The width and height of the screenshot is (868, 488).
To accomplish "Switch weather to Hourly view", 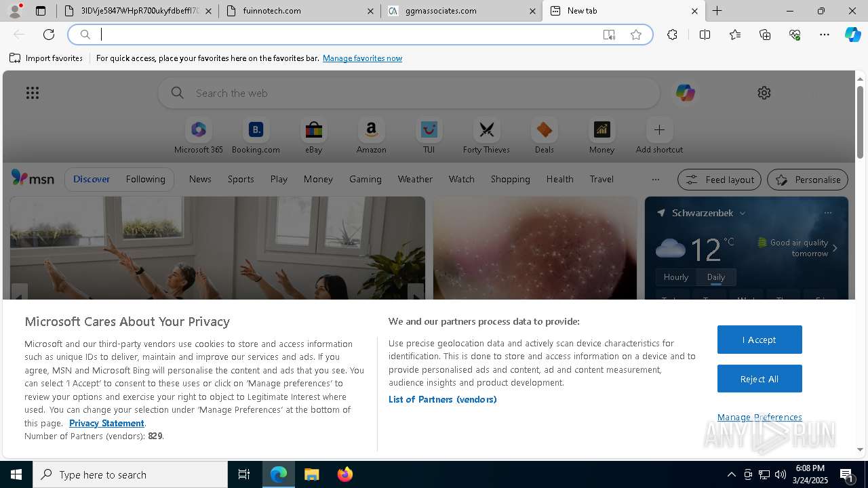I will pos(676,277).
